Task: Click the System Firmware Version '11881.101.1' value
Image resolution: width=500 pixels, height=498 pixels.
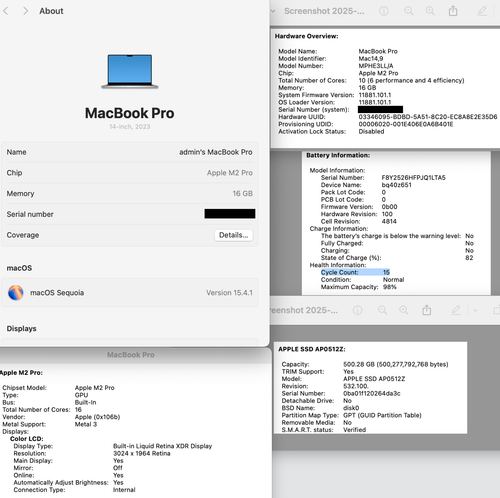Action: click(375, 95)
